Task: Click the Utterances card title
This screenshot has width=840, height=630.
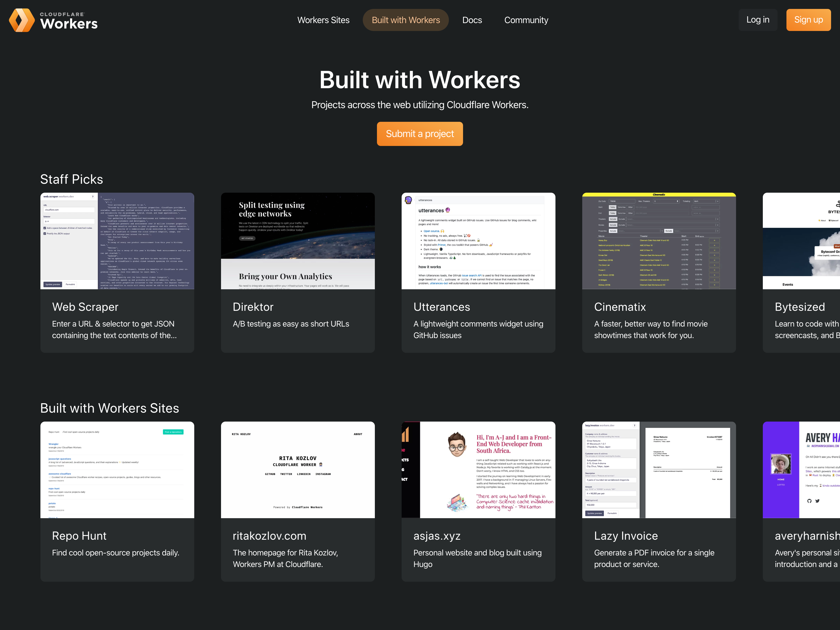Action: point(442,307)
